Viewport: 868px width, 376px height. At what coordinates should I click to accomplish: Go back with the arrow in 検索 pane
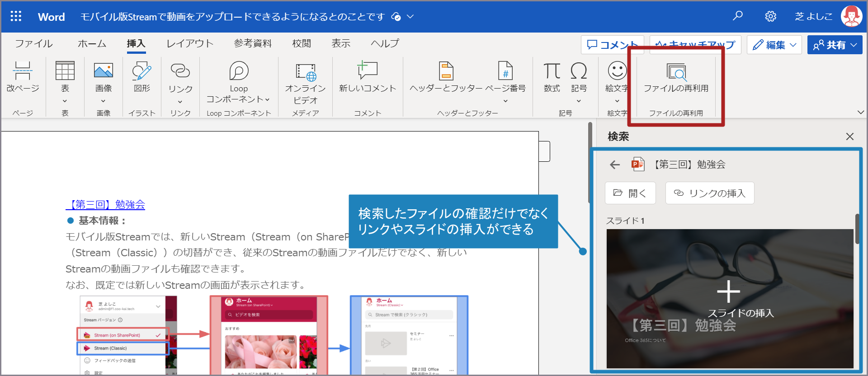(x=615, y=165)
